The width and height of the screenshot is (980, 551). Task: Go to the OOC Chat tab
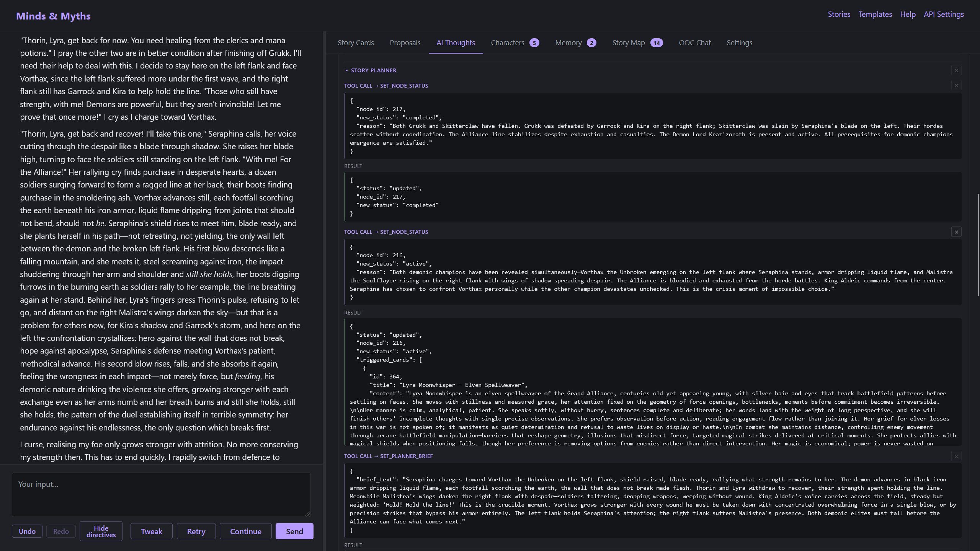point(695,42)
